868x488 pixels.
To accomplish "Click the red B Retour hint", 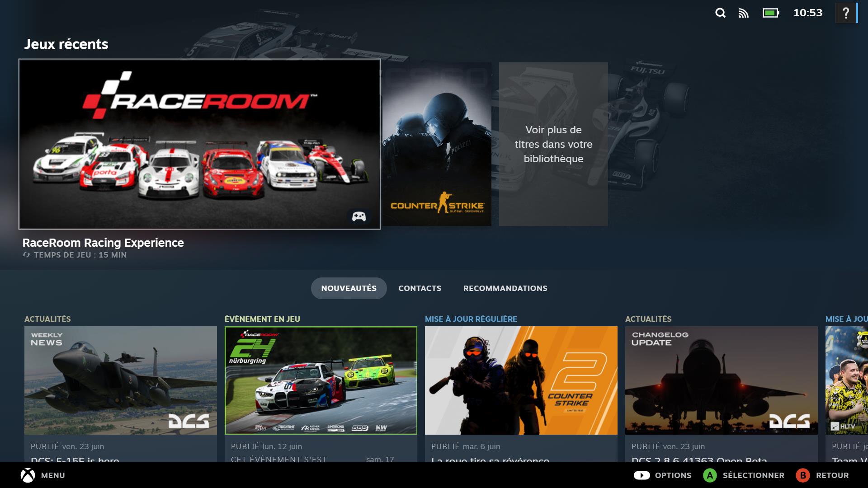I will click(803, 475).
